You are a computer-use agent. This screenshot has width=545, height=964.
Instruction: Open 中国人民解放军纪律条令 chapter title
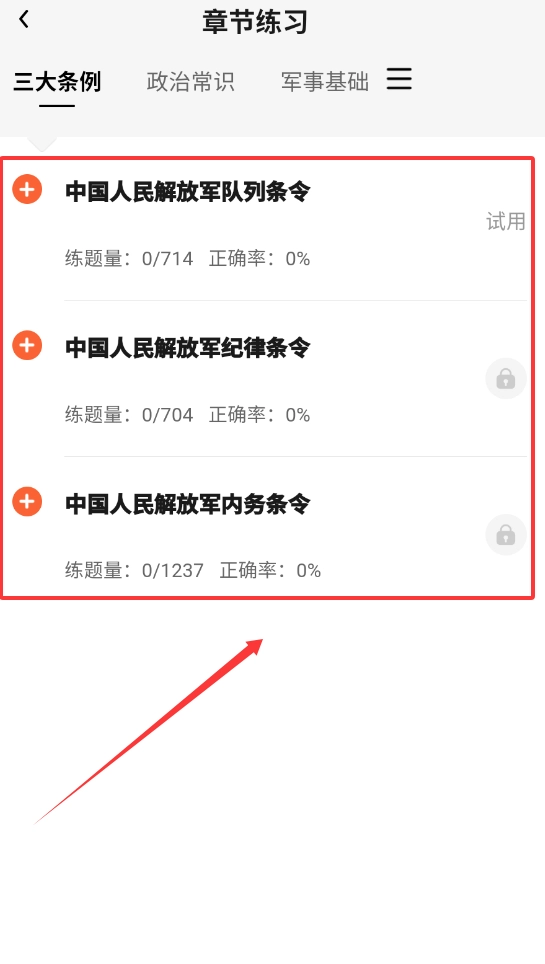pyautogui.click(x=188, y=347)
